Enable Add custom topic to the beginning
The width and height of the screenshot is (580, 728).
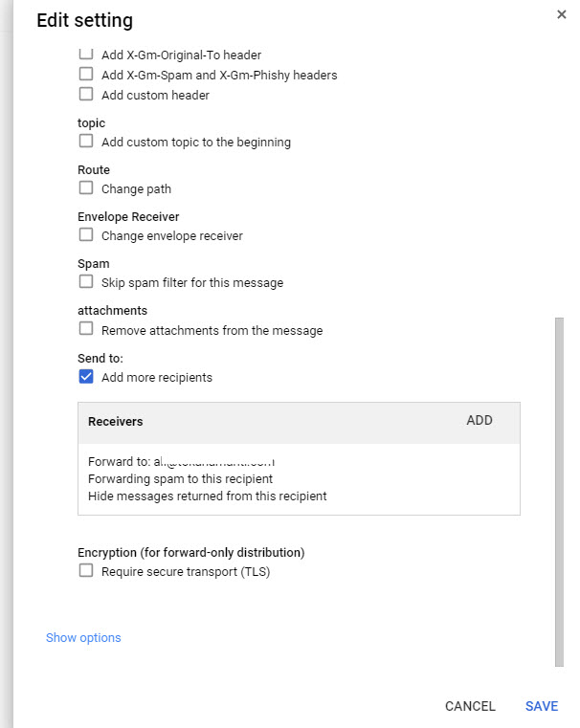click(86, 141)
